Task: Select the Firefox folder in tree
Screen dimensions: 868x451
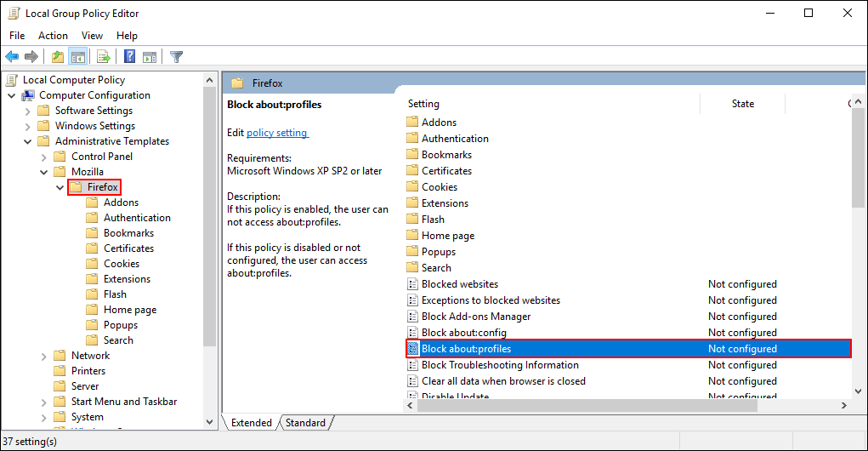Action: [102, 187]
